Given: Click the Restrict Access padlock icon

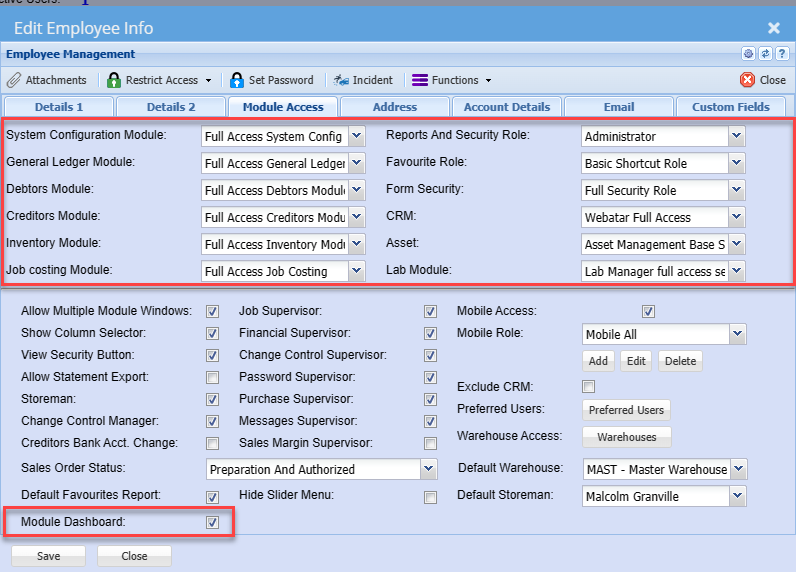Looking at the screenshot, I should point(114,80).
